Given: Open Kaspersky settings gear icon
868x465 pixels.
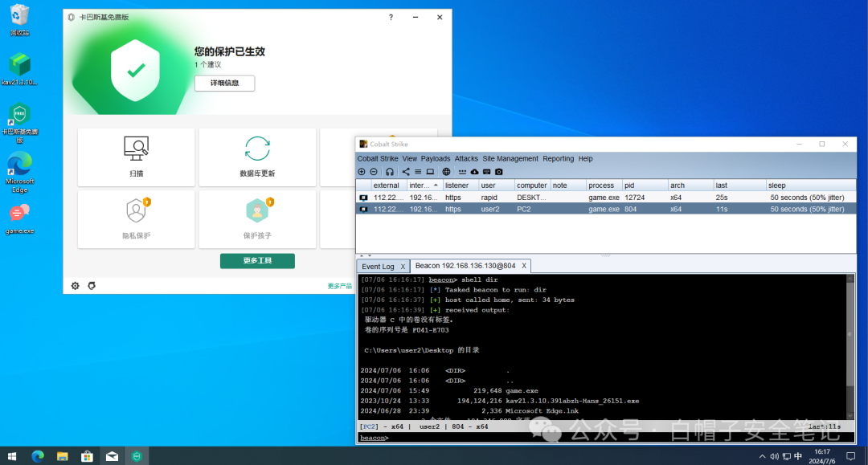Looking at the screenshot, I should click(x=76, y=286).
